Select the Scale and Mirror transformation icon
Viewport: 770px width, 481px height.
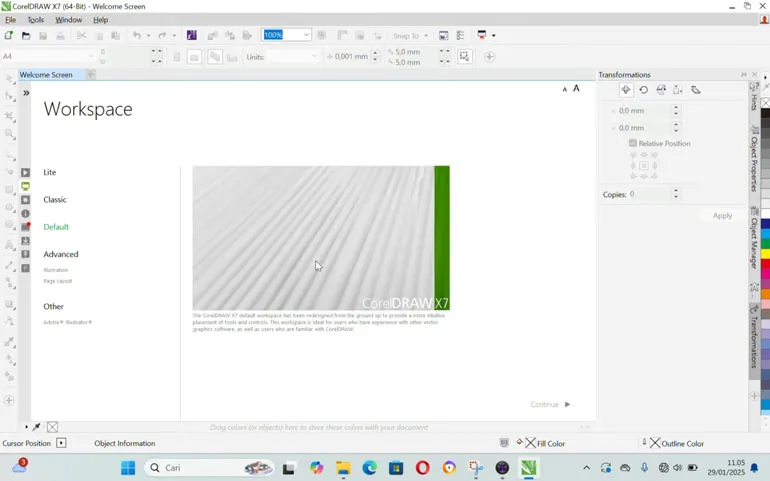pyautogui.click(x=661, y=90)
